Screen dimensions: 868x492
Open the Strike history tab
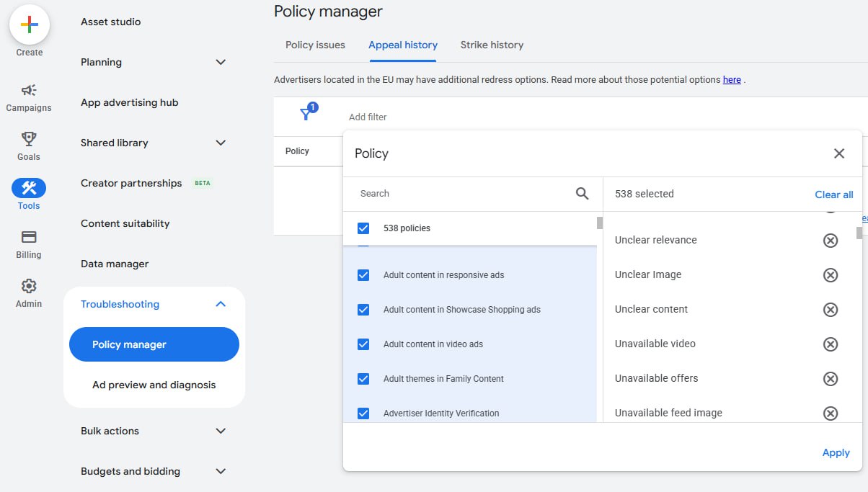(x=492, y=45)
